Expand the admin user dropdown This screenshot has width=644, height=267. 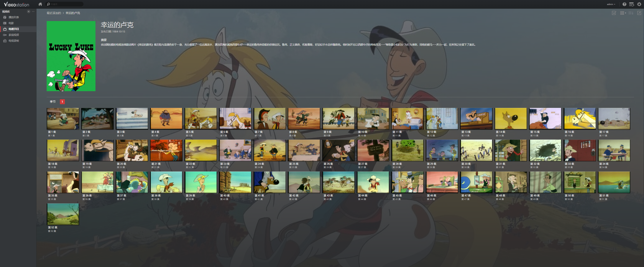point(611,4)
